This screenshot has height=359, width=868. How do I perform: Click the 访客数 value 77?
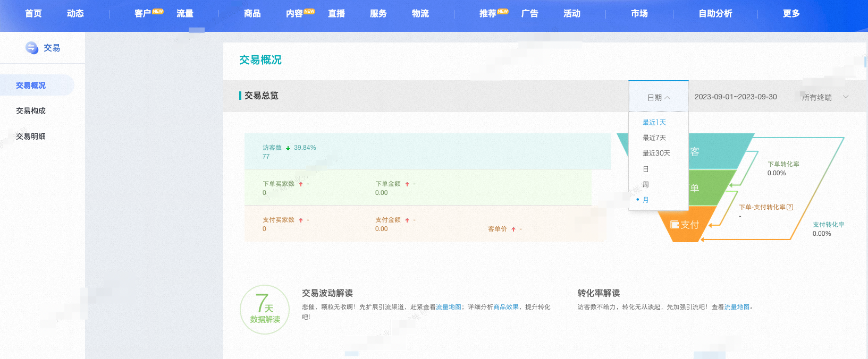click(x=266, y=157)
